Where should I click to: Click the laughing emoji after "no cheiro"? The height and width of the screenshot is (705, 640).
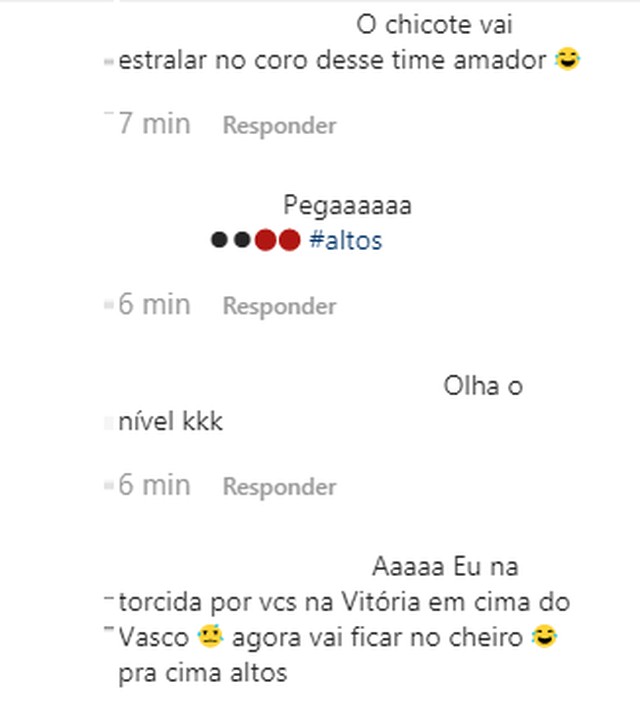pos(544,636)
